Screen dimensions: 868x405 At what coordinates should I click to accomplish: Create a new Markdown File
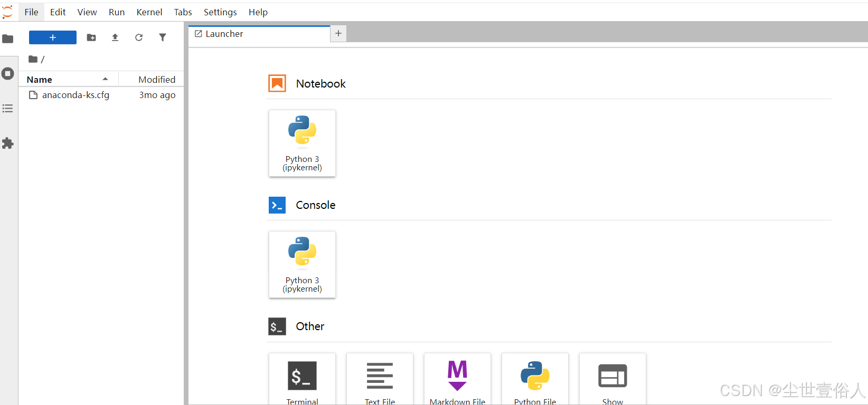pyautogui.click(x=457, y=379)
